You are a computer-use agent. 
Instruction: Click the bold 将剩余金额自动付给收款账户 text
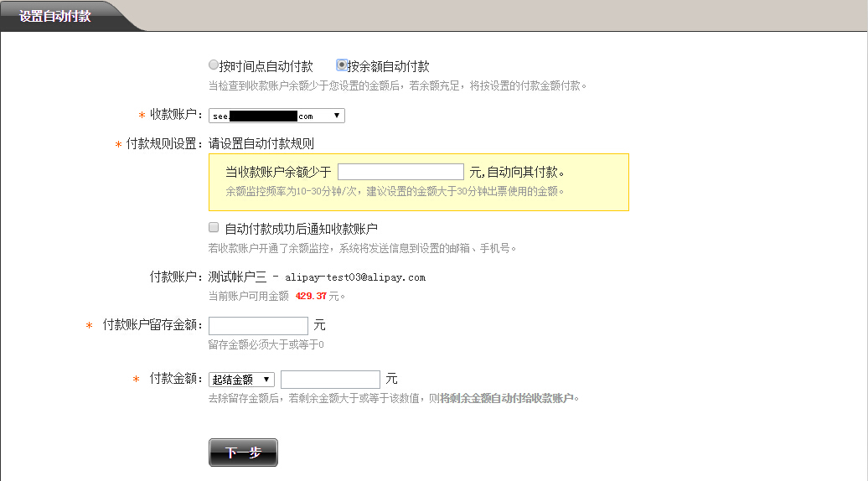click(x=509, y=398)
